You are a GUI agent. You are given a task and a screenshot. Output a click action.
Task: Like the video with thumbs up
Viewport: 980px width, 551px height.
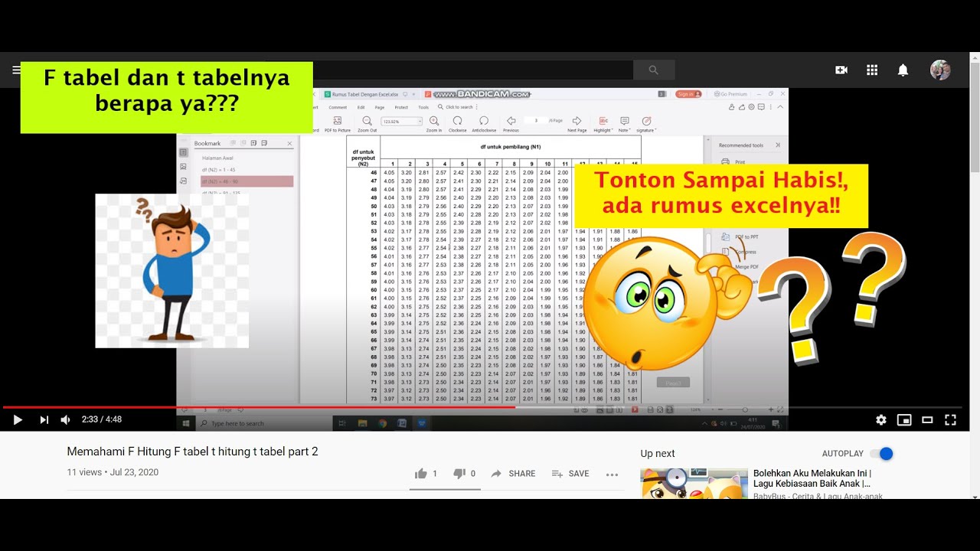[420, 474]
